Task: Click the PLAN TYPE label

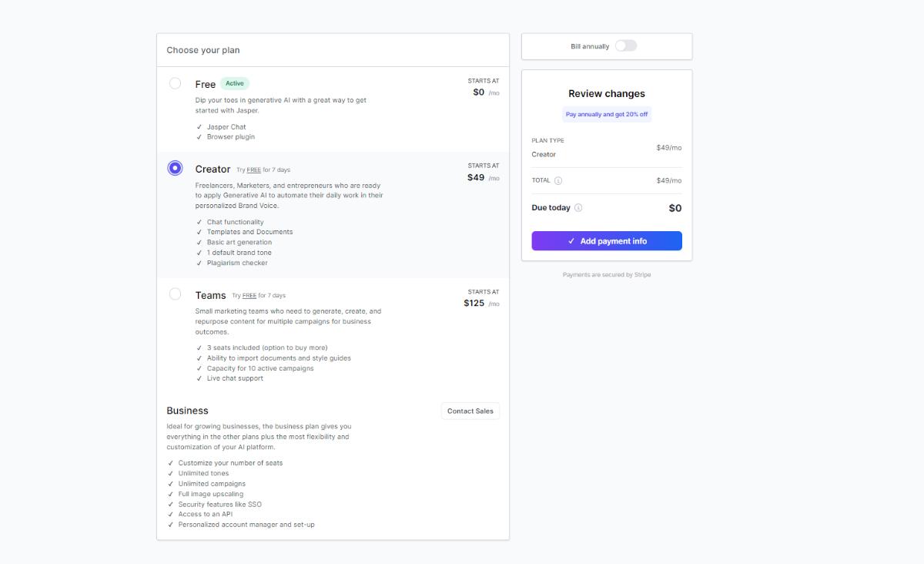Action: point(547,141)
